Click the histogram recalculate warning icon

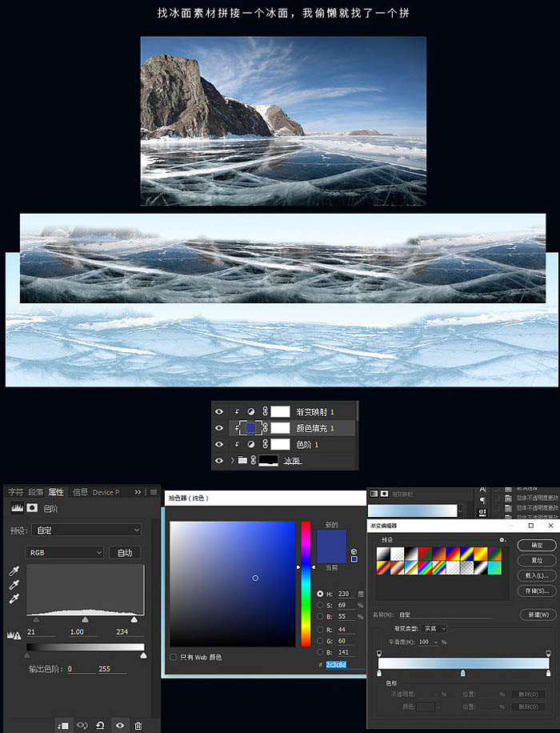[x=14, y=635]
